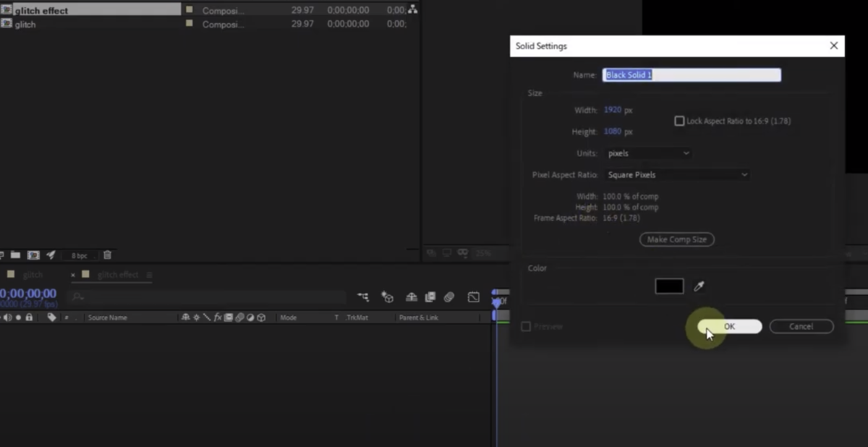Click the quality switch column header

(206, 318)
